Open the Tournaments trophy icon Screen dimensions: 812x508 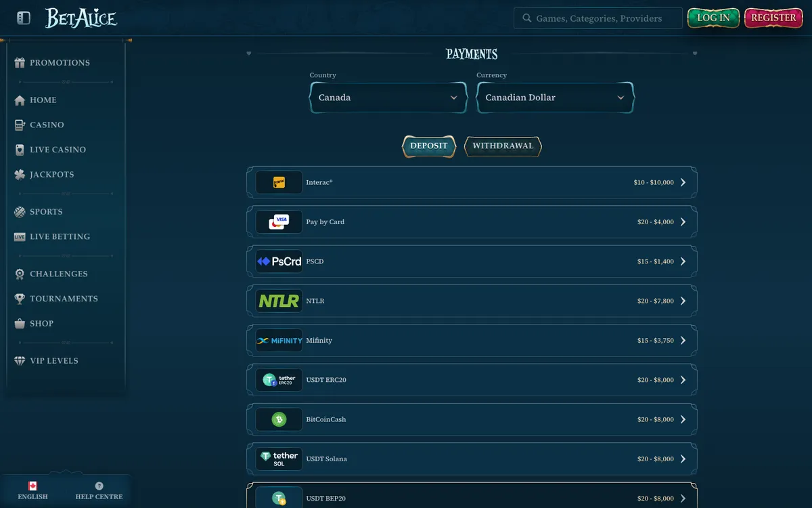20,299
